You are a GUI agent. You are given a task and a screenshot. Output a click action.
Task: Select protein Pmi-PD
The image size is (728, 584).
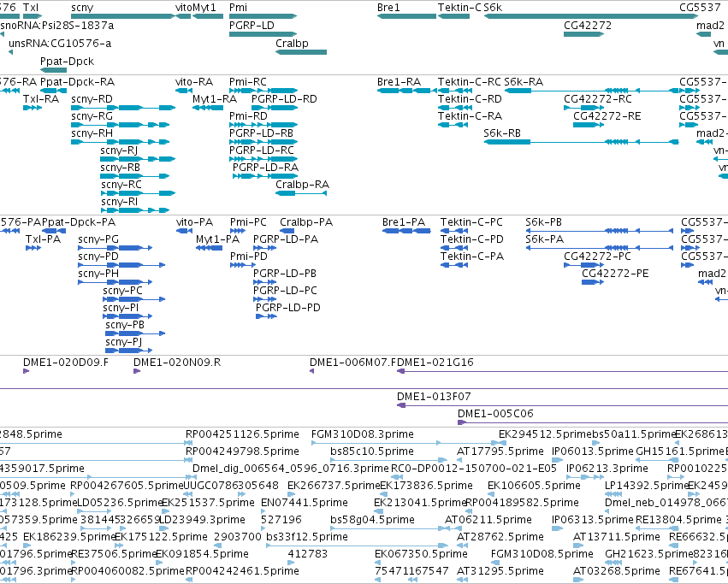pos(242,265)
